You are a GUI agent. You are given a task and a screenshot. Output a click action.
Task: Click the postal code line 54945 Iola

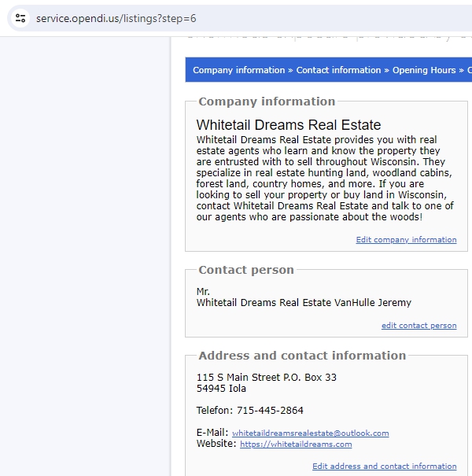tap(221, 389)
